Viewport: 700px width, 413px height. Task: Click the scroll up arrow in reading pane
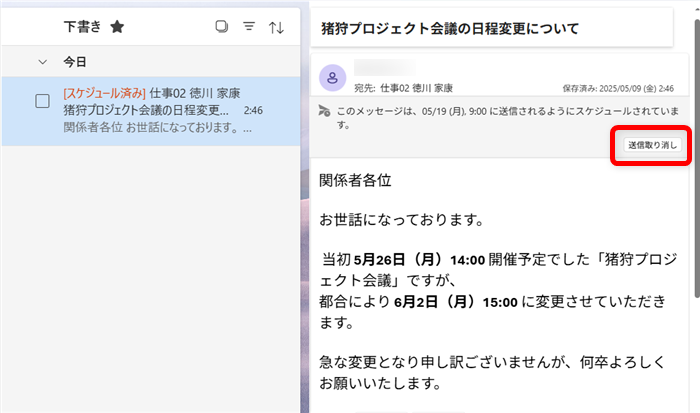(695, 11)
